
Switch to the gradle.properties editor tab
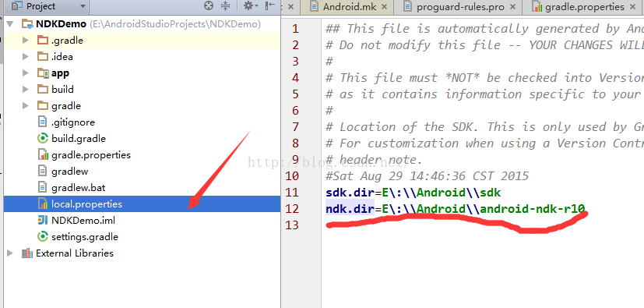tap(585, 6)
